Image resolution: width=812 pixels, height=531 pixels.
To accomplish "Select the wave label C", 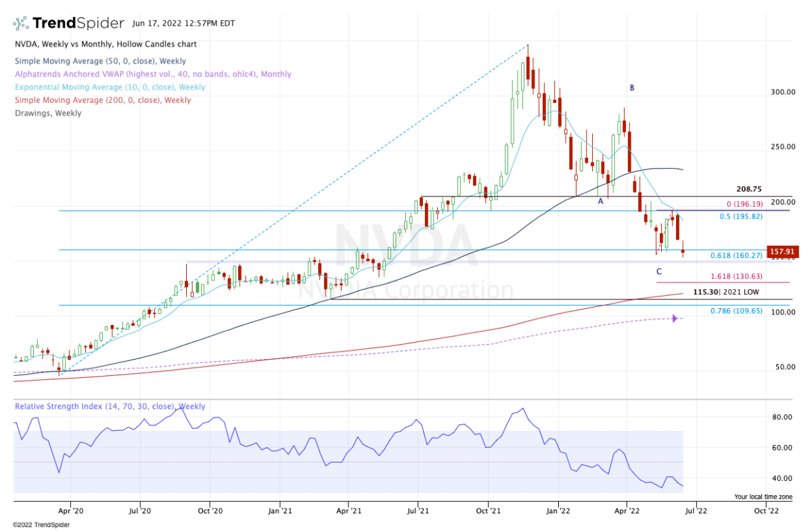I will coord(658,272).
